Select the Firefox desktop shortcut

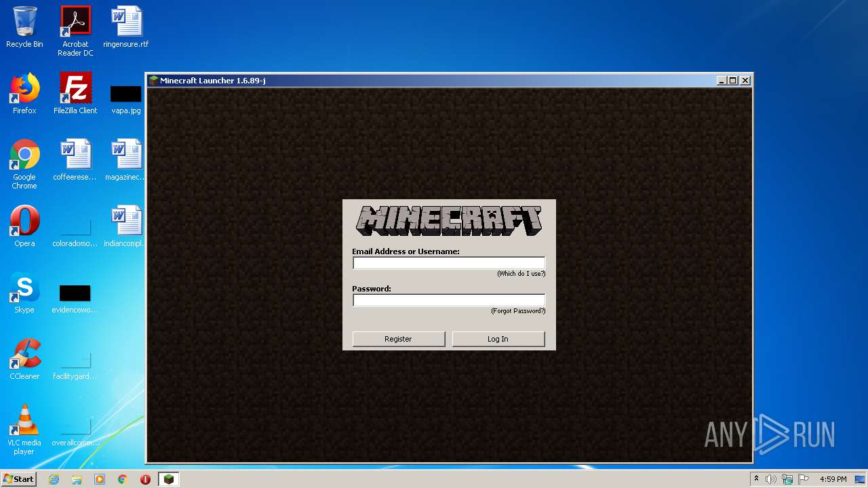(x=24, y=94)
